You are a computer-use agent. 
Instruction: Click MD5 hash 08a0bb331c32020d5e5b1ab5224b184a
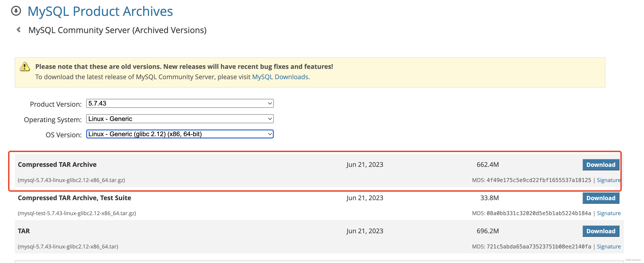539,213
